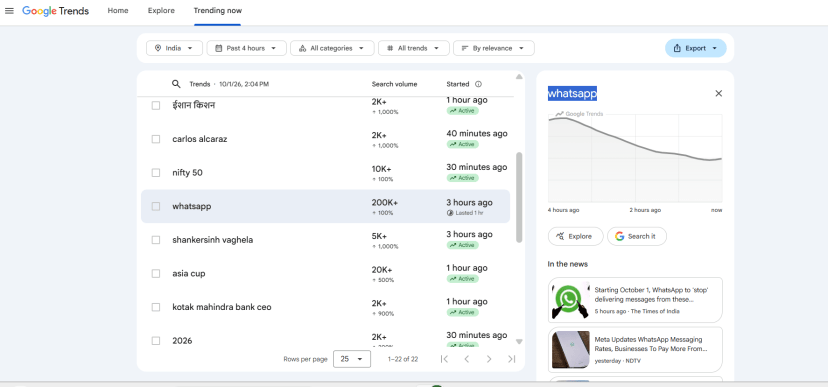The height and width of the screenshot is (387, 828).
Task: Select checkbox for ईशान किशन trend
Action: pyautogui.click(x=156, y=106)
